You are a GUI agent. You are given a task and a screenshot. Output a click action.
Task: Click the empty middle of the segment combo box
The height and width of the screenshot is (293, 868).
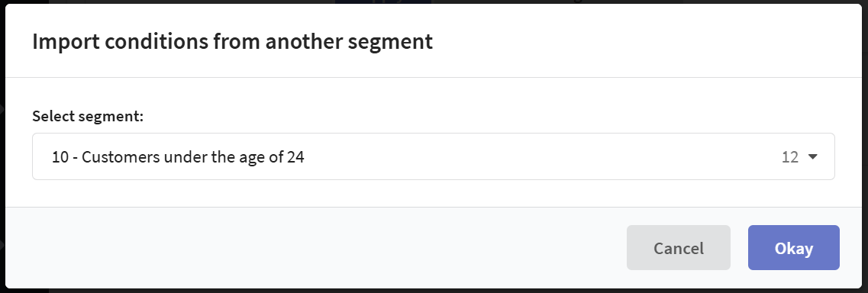point(543,157)
